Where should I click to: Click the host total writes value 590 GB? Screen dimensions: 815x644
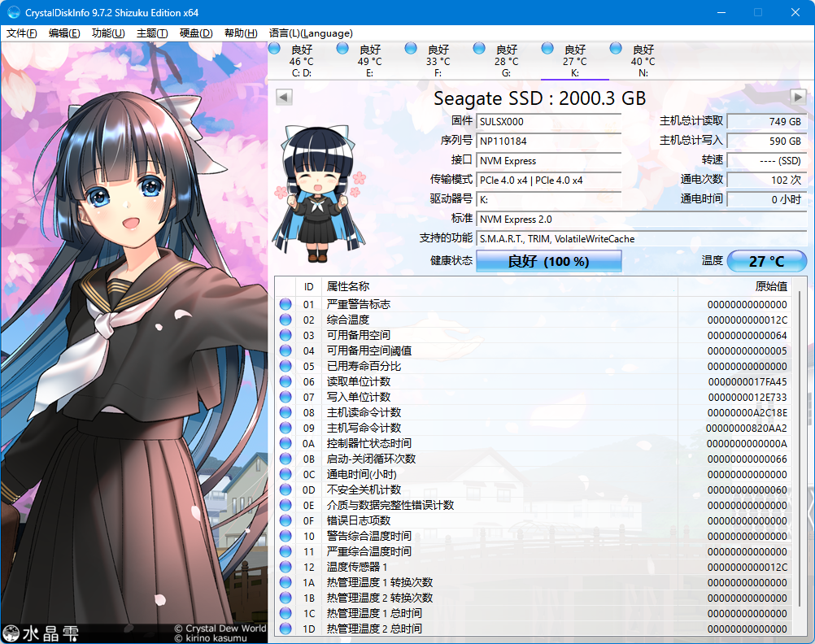pos(766,141)
